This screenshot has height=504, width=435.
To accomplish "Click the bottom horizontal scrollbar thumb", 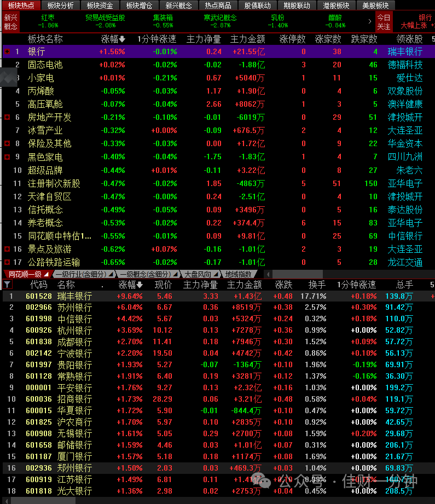I will pyautogui.click(x=43, y=501).
